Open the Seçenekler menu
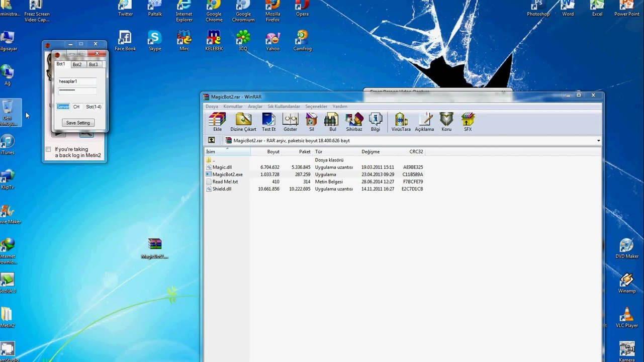 coord(316,107)
